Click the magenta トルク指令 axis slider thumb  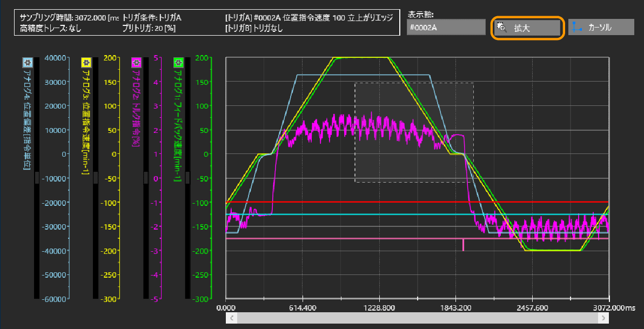point(146,178)
